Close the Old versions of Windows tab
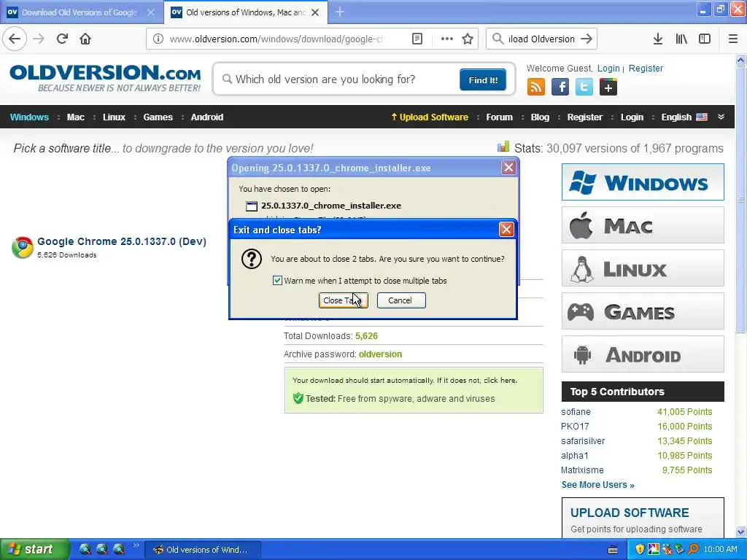Image resolution: width=747 pixels, height=560 pixels. pos(315,12)
